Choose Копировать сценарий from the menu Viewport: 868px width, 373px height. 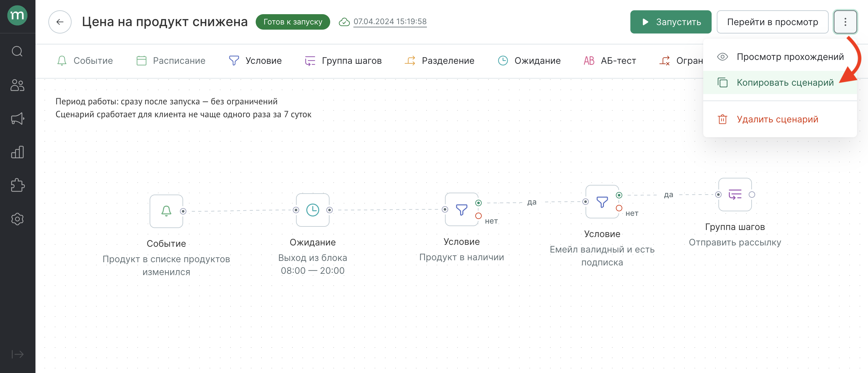[x=780, y=82]
